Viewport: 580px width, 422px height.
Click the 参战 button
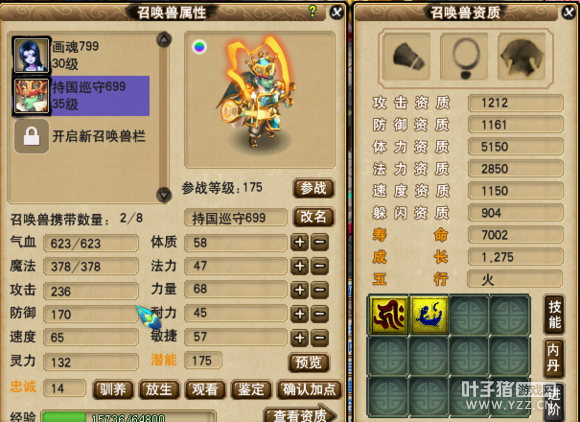pos(313,188)
